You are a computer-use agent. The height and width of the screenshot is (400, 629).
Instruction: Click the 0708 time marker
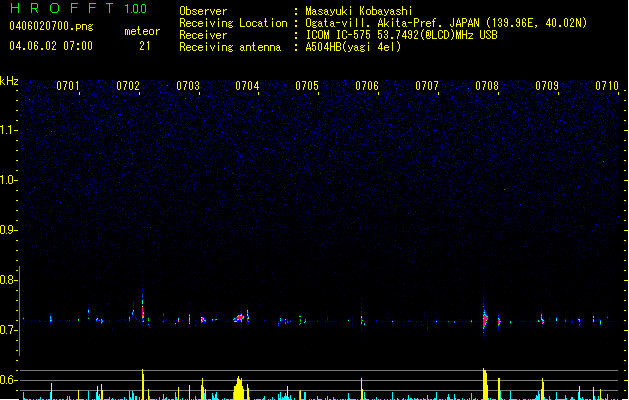(487, 86)
